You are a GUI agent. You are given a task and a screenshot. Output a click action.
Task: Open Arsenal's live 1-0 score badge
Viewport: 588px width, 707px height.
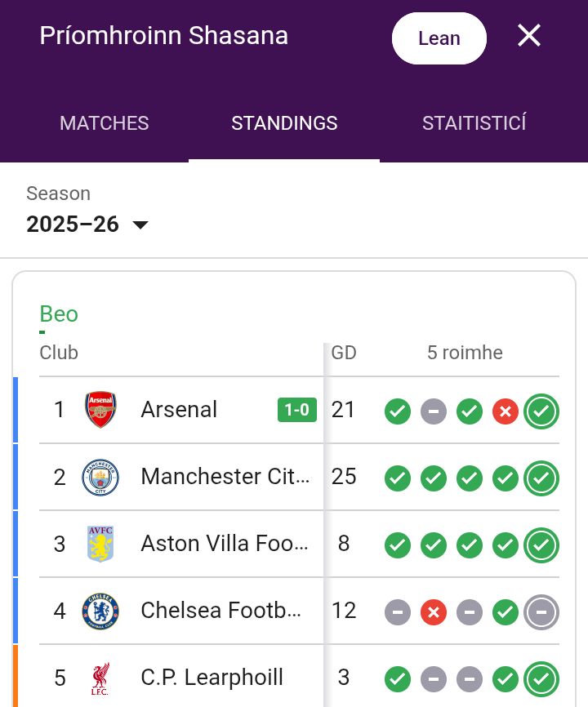[x=297, y=410]
